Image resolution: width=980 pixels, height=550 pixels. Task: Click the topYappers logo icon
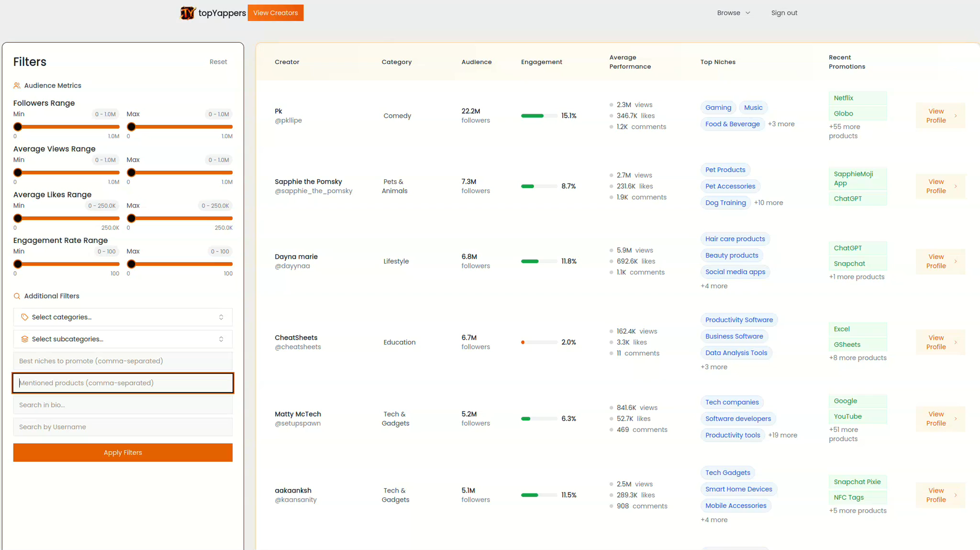[188, 13]
